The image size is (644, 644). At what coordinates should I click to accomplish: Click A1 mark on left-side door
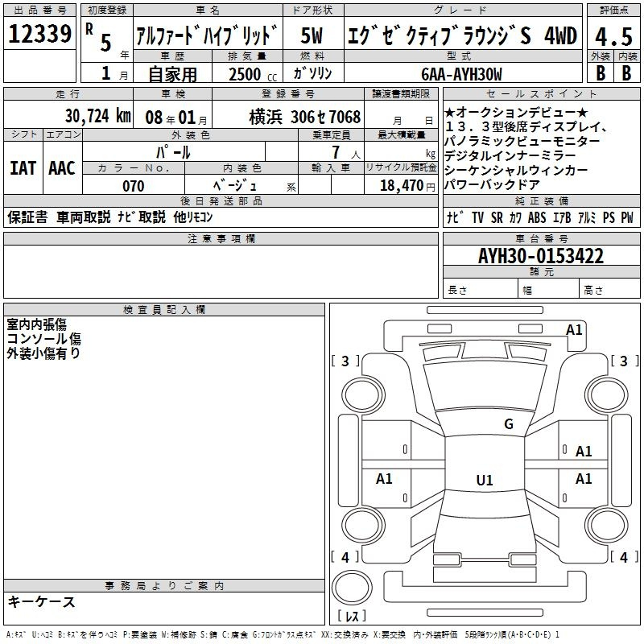tap(384, 478)
